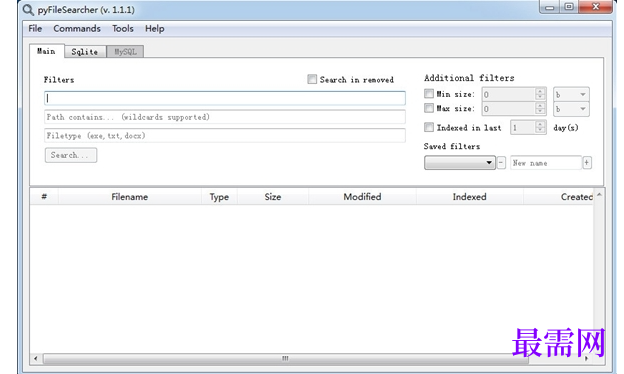Enable the Indexed in last checkbox
This screenshot has width=624, height=374.
(429, 127)
